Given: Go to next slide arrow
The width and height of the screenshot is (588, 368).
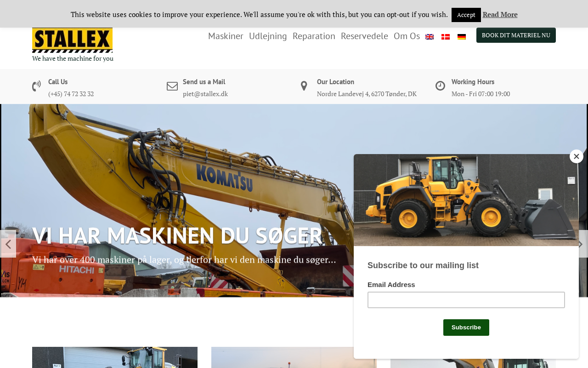Looking at the screenshot, I should (x=582, y=244).
